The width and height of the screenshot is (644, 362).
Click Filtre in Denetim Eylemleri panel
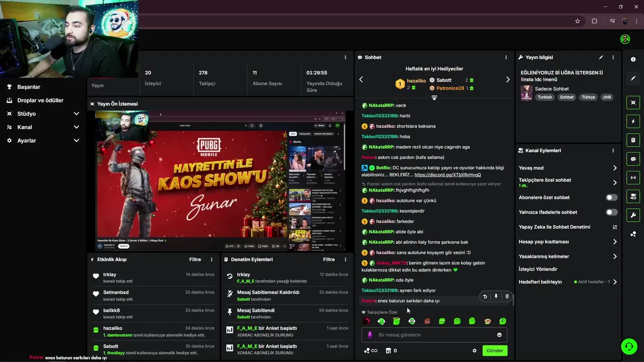pos(329,259)
